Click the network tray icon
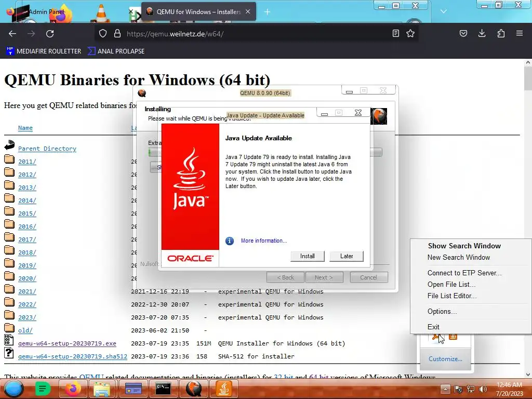This screenshot has width=532, height=399. (x=471, y=389)
